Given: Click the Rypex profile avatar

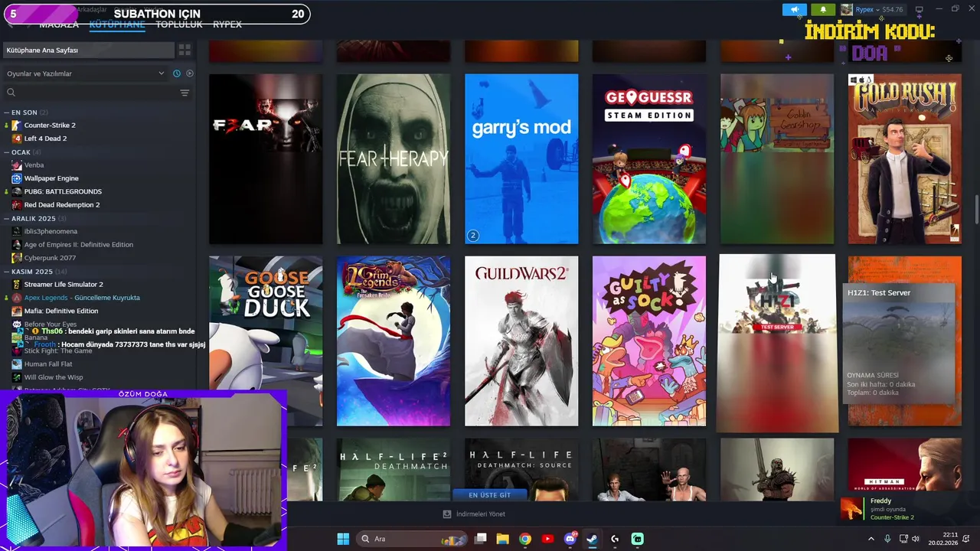Looking at the screenshot, I should tap(846, 9).
